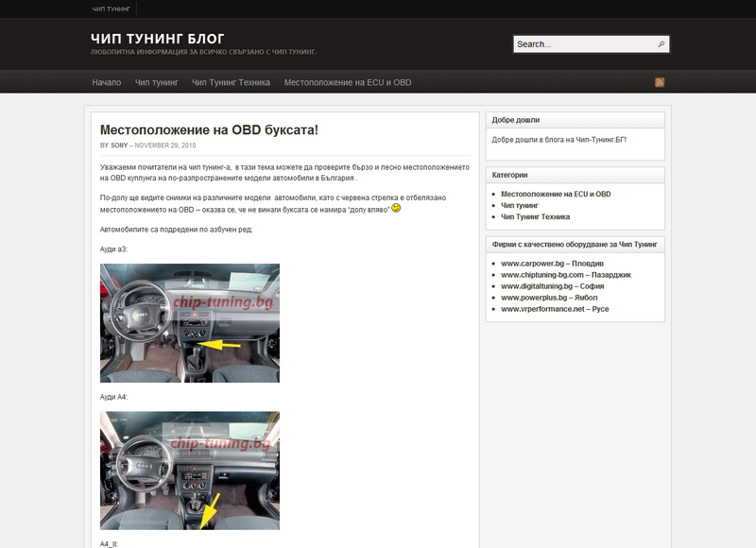Click the winking smiley emoticon

pyautogui.click(x=396, y=208)
